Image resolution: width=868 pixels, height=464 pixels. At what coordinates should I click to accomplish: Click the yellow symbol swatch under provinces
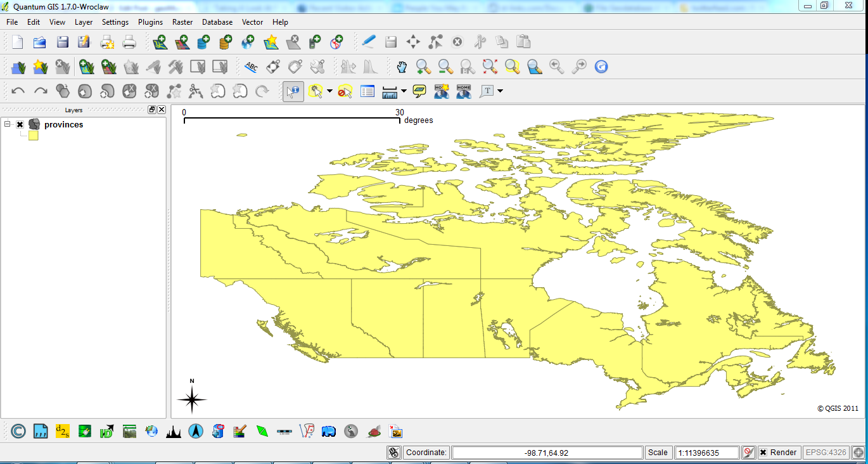[34, 136]
